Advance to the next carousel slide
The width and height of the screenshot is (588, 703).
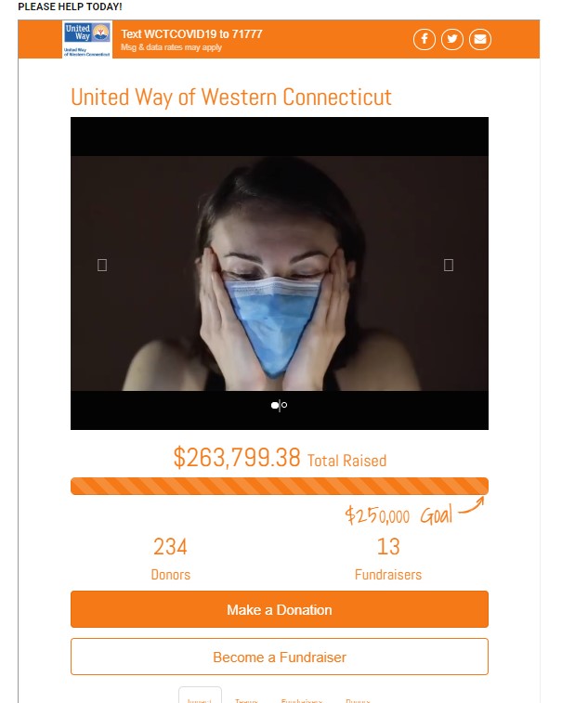tap(449, 266)
